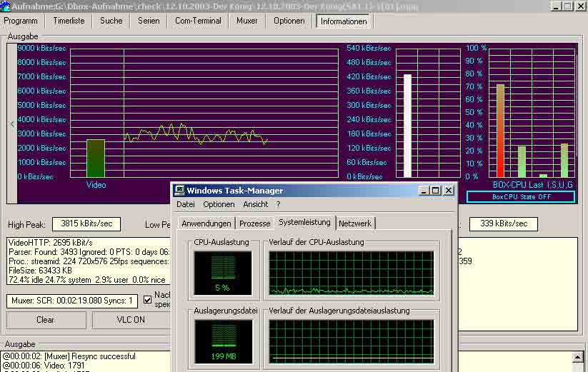Click the CPU-Auslastung gauge showing 5 %
This screenshot has height=372, width=588.
coord(223,273)
